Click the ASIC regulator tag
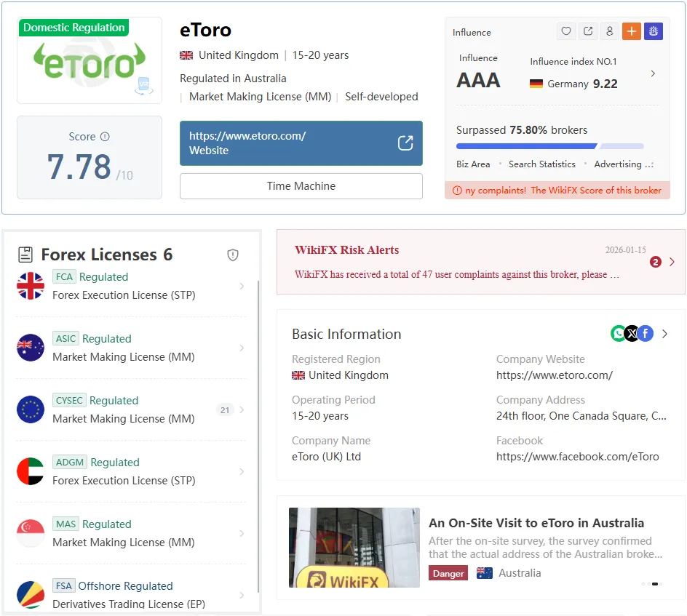The height and width of the screenshot is (616, 687). [65, 338]
